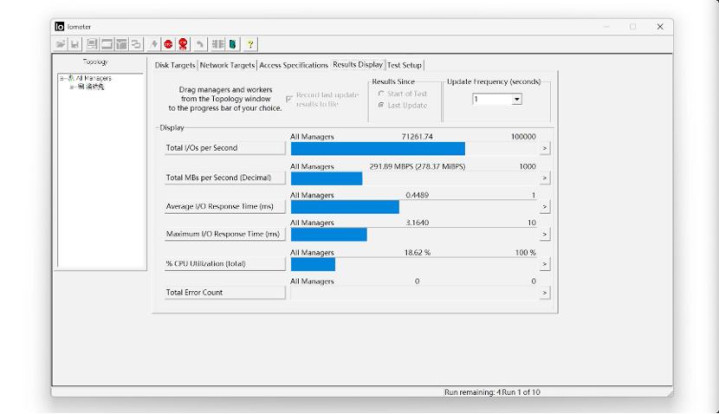The height and width of the screenshot is (414, 719).
Task: Click the Start New Manager toolbar icon
Action: [x=92, y=44]
